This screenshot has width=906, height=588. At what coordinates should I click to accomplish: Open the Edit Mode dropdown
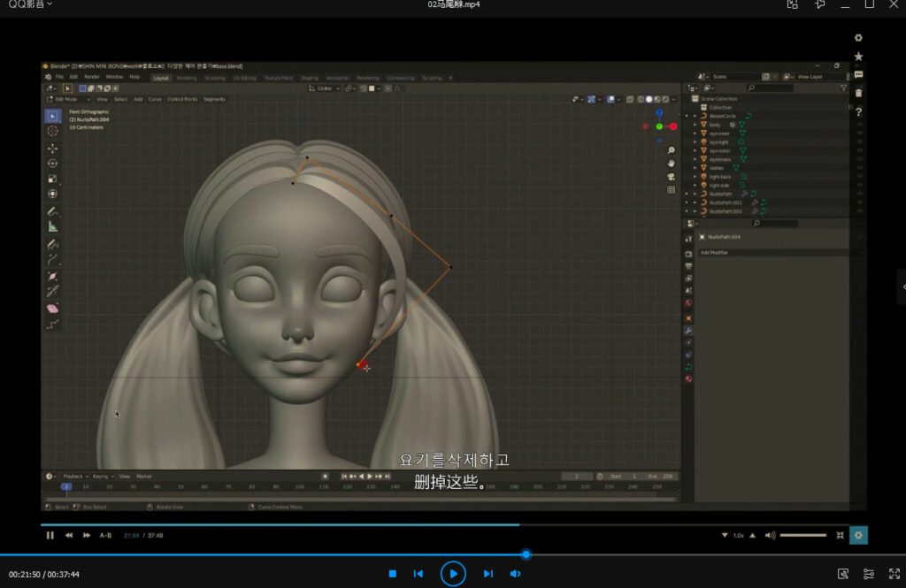(69, 99)
